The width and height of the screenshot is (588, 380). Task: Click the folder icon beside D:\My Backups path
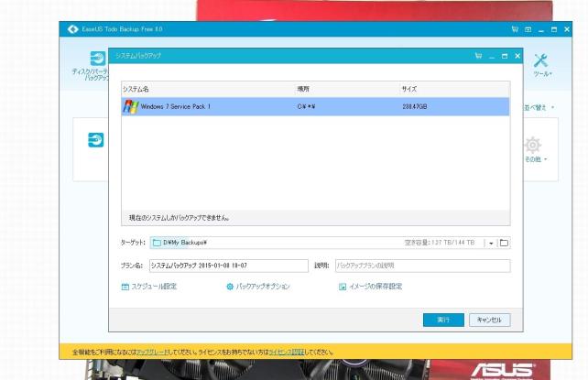(x=157, y=243)
